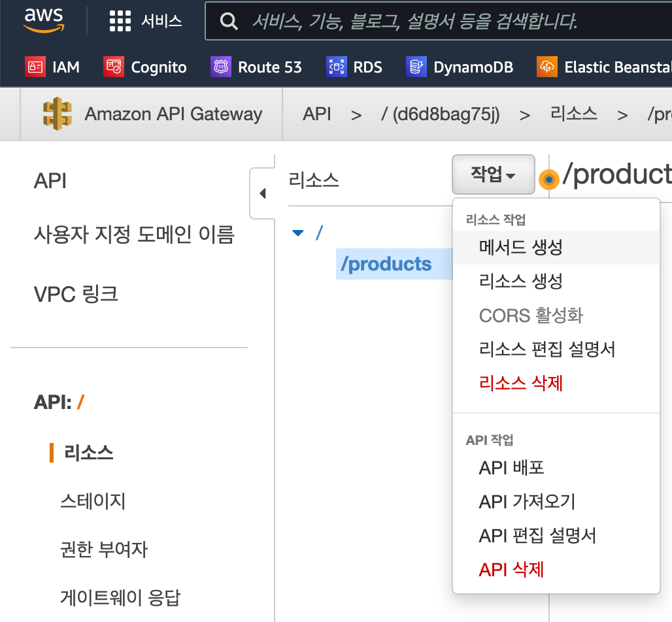Open the Elastic Beanstalk service icon

click(x=547, y=67)
